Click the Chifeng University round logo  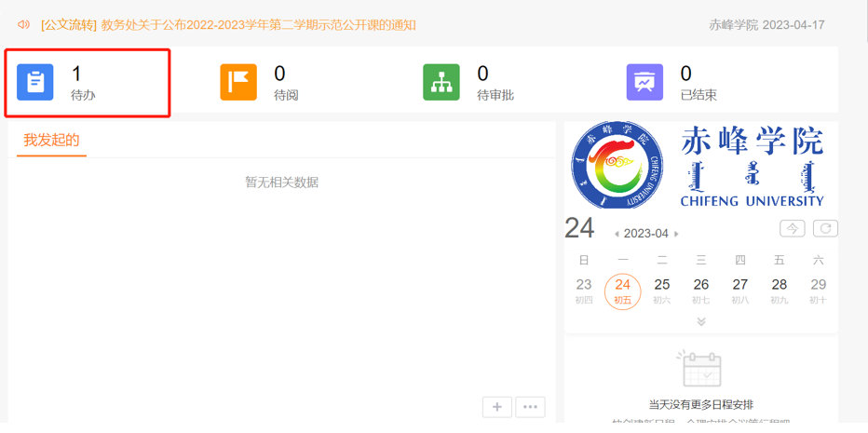pos(616,167)
